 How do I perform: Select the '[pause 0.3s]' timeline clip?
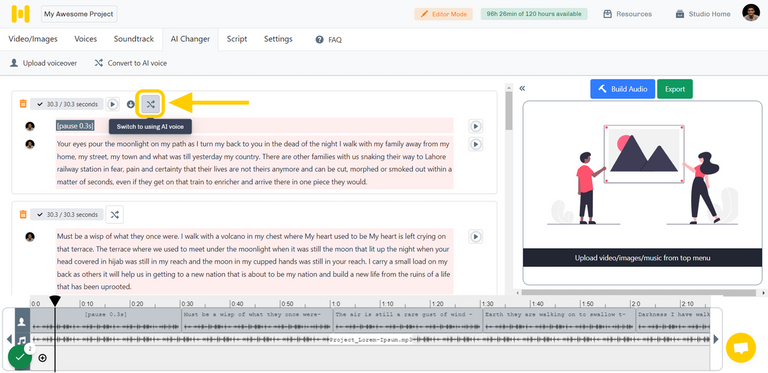click(106, 321)
